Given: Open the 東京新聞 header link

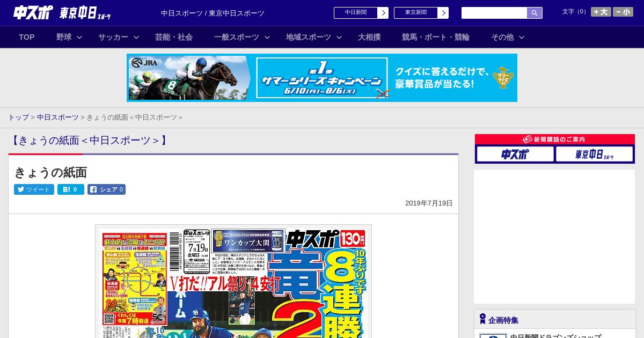Looking at the screenshot, I should pos(416,13).
